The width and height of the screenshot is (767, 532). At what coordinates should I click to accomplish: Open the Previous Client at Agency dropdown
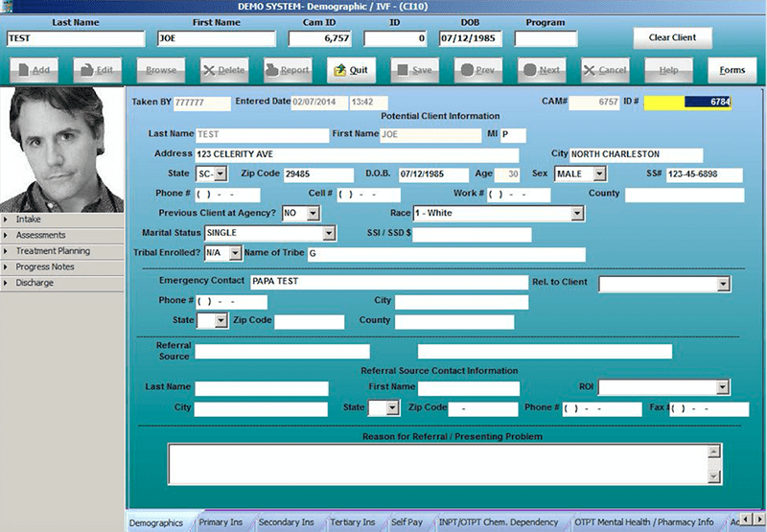[314, 213]
